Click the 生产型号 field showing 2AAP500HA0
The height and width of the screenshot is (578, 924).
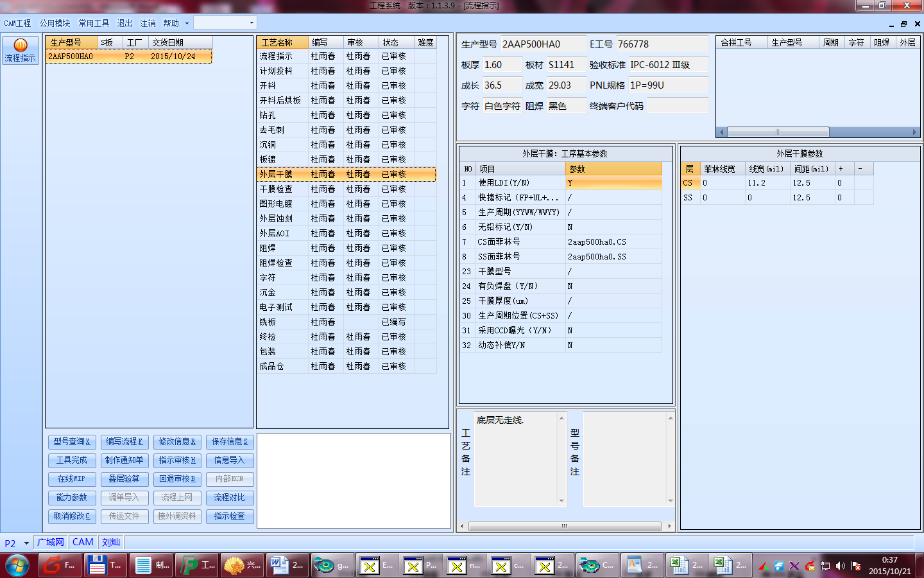[x=543, y=44]
